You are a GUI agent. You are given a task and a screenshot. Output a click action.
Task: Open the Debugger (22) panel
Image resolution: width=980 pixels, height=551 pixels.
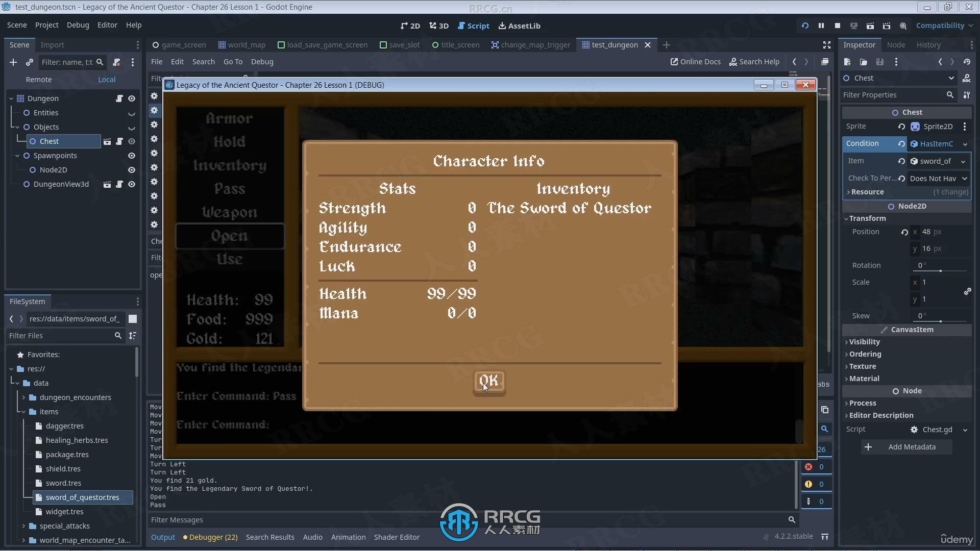click(x=210, y=537)
